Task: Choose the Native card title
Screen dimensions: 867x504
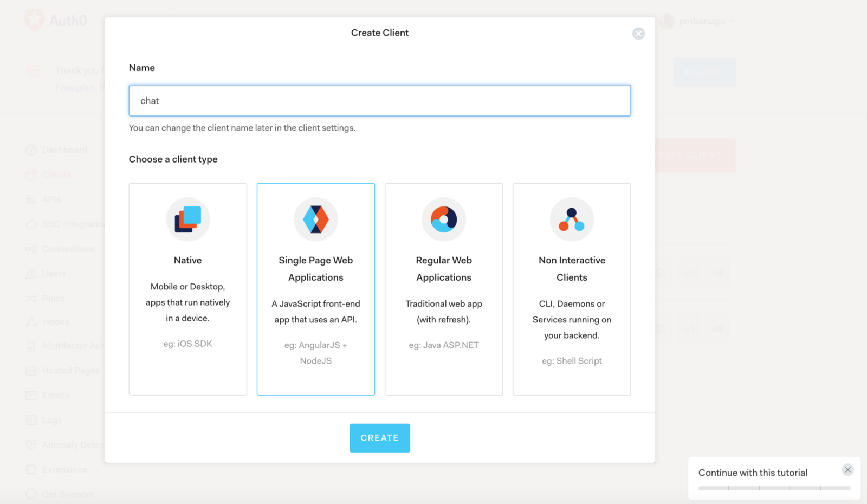Action: (187, 260)
